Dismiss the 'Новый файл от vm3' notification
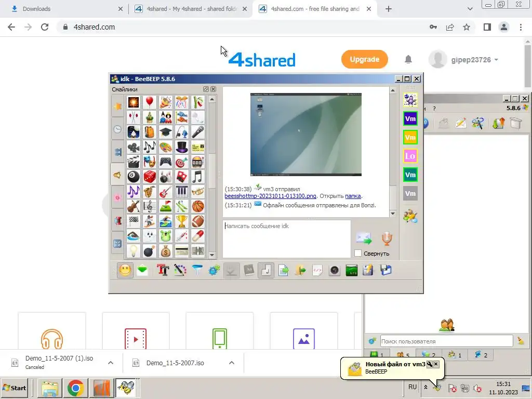532x399 pixels. tap(436, 364)
